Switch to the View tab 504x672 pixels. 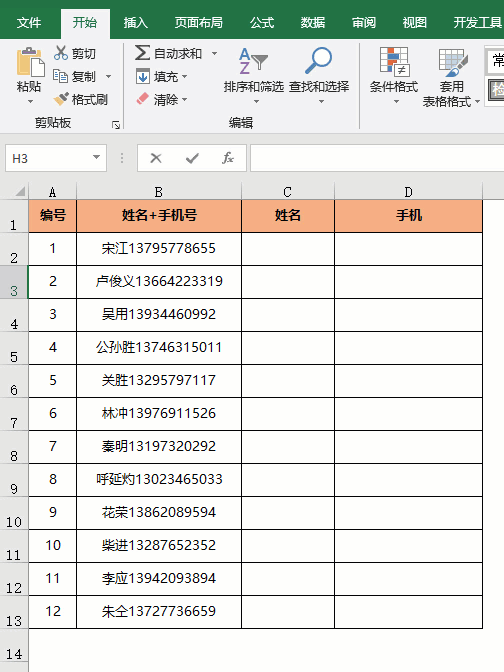click(x=414, y=22)
